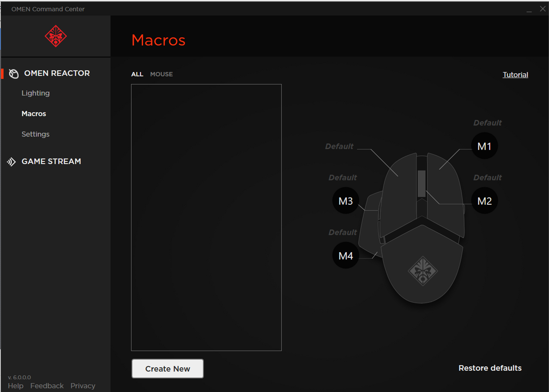Click the Game Stream arrow icon
The width and height of the screenshot is (549, 392).
12,162
